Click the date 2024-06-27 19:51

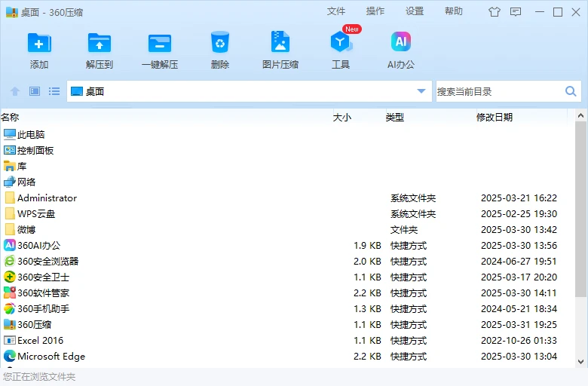pyautogui.click(x=519, y=261)
